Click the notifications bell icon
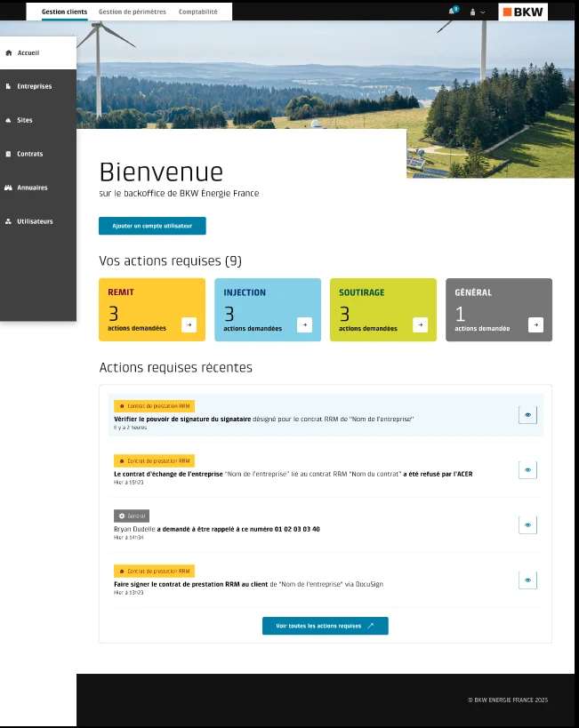The width and height of the screenshot is (579, 728). 453,11
